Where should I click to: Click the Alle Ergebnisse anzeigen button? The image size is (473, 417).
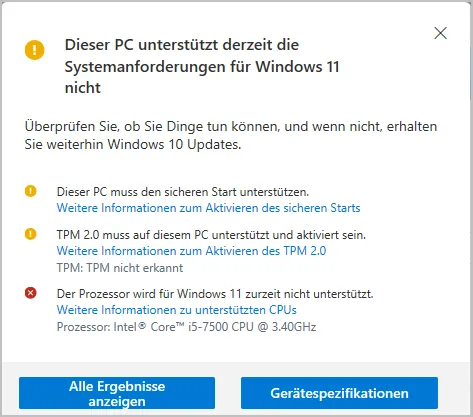pos(117,393)
